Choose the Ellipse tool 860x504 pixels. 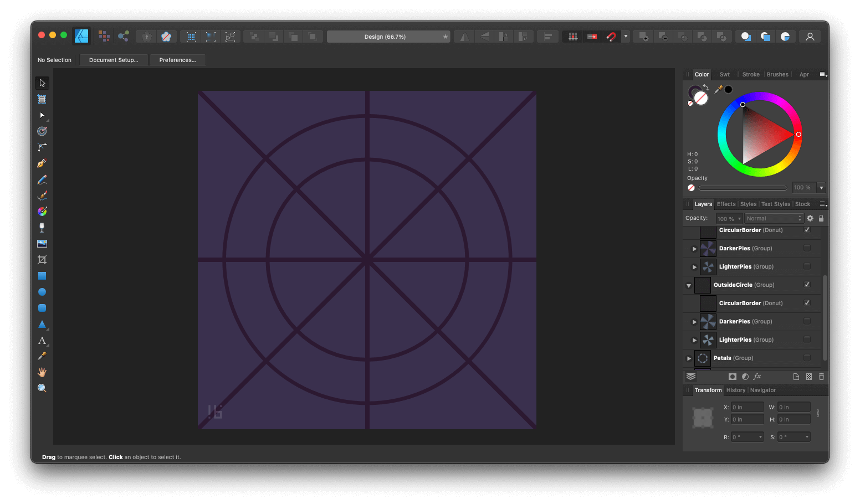(42, 291)
